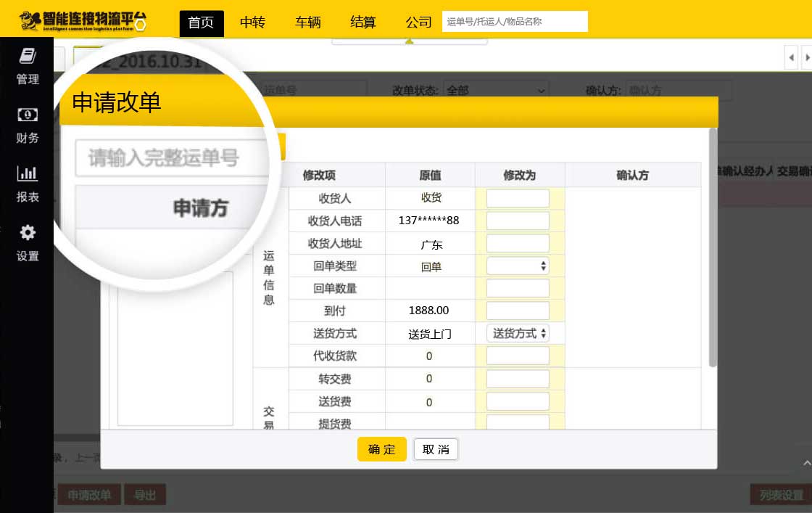Click the right tab-scroll arrow
The image size is (812, 513).
[806, 57]
